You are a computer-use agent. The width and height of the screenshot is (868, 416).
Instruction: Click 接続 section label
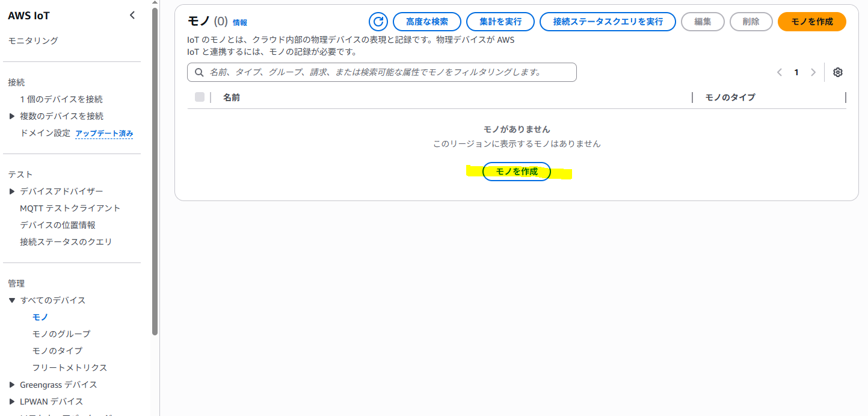click(16, 82)
